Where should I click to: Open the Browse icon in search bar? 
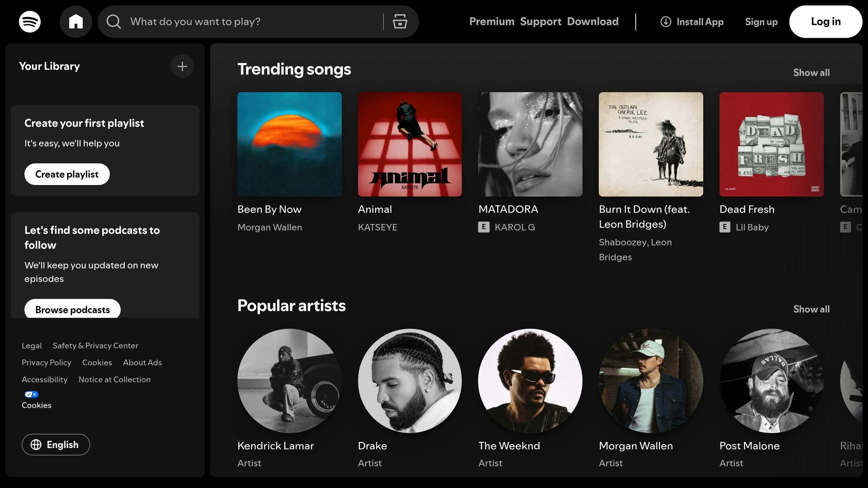pos(400,22)
